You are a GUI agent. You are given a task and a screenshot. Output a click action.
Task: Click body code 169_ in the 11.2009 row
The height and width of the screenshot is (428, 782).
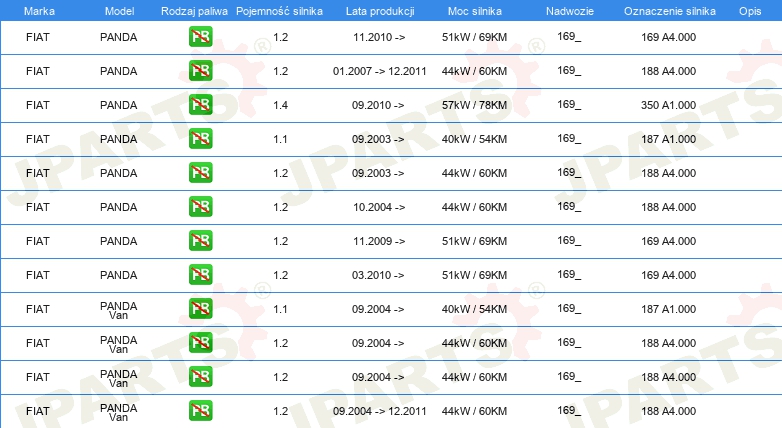tap(569, 240)
